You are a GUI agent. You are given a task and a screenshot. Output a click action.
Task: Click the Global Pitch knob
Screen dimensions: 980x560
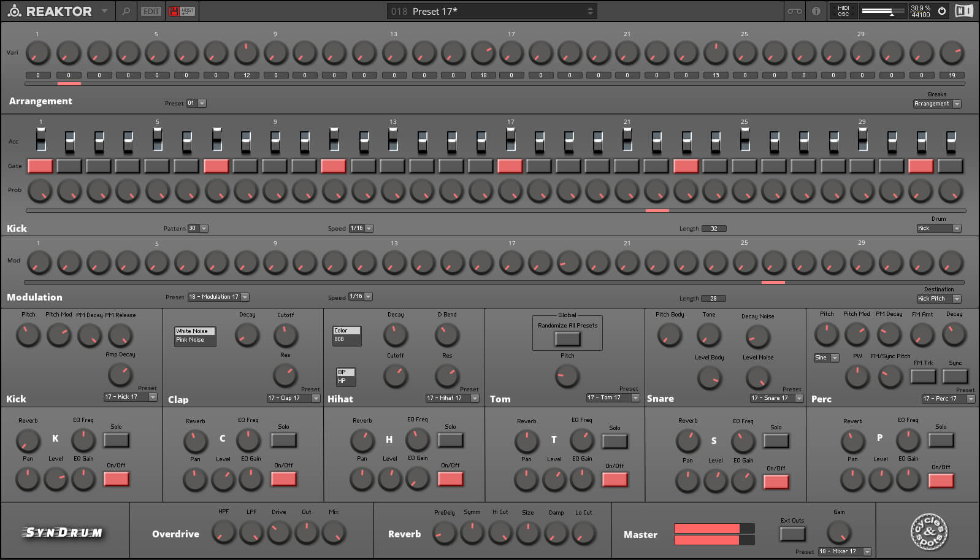click(567, 375)
